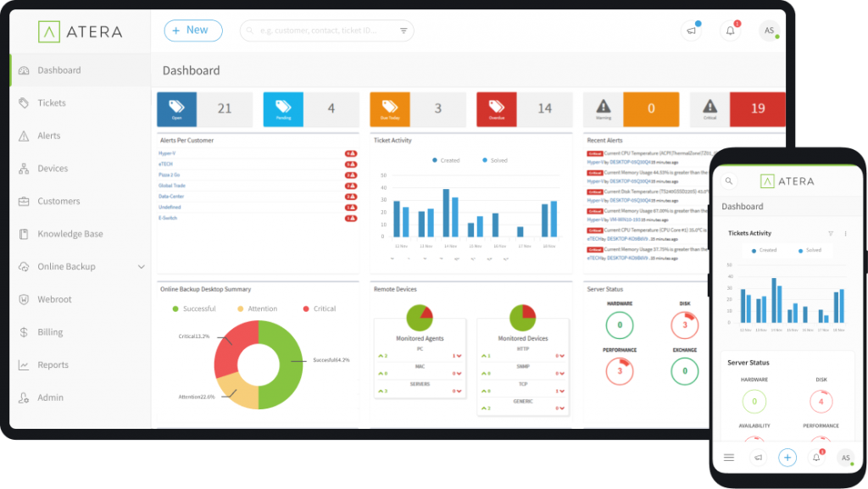868x489 pixels.
Task: Open the Customers section in sidebar
Action: (x=81, y=201)
